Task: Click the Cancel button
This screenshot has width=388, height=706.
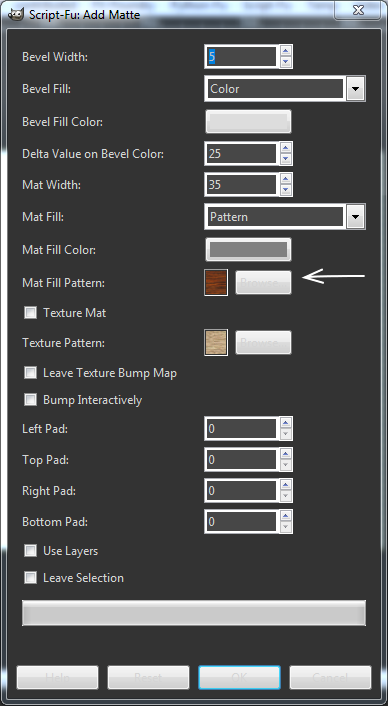Action: tap(330, 677)
